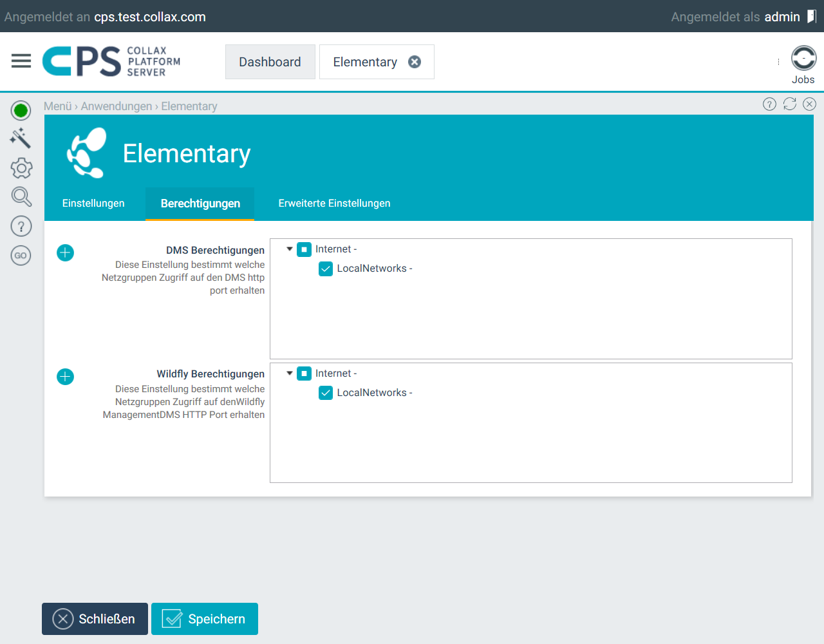Click the GO sidebar icon
Viewport: 824px width, 644px height.
21,256
